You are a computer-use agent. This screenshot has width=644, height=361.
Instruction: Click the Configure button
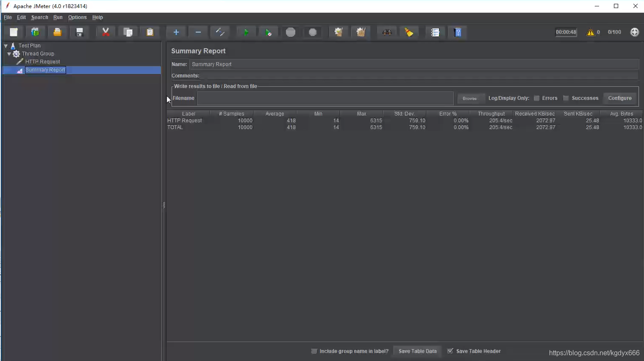(x=620, y=98)
